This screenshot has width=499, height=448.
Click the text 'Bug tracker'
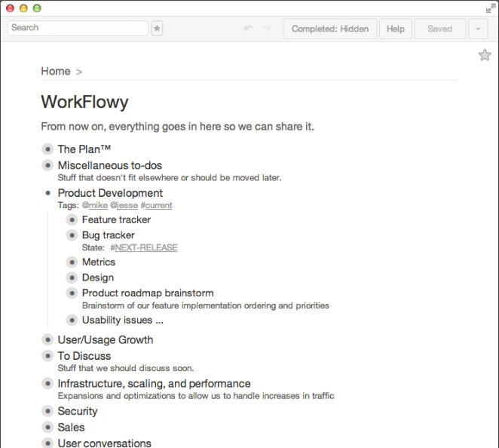click(109, 235)
